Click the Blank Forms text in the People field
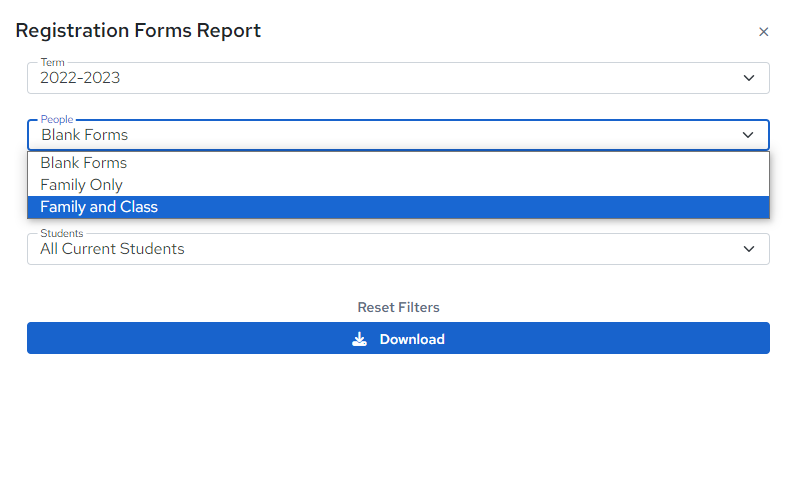 pos(84,135)
